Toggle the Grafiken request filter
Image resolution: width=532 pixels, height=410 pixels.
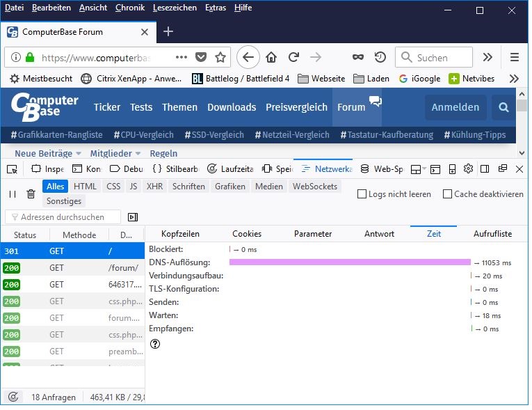(x=230, y=187)
